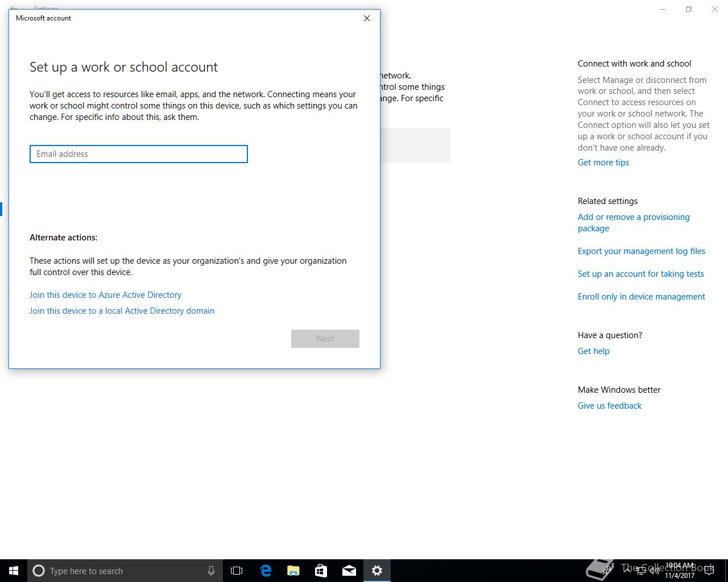The image size is (728, 582).
Task: Open the Windows Start menu
Action: (14, 571)
